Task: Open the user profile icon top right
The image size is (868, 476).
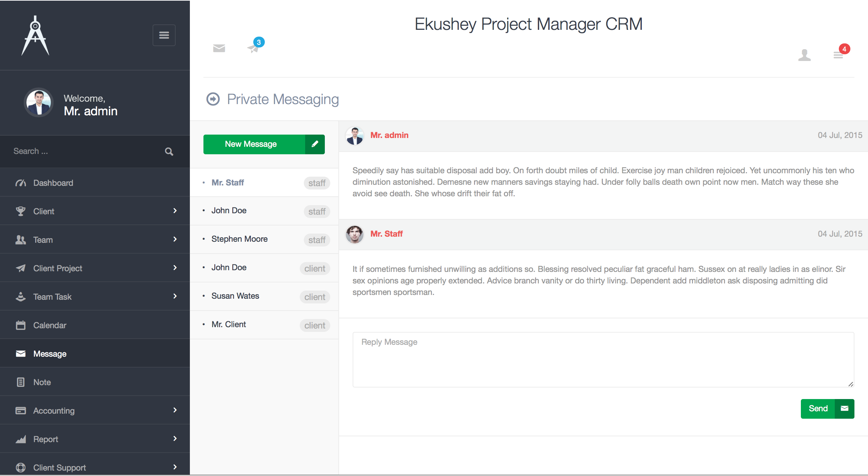Action: click(804, 55)
